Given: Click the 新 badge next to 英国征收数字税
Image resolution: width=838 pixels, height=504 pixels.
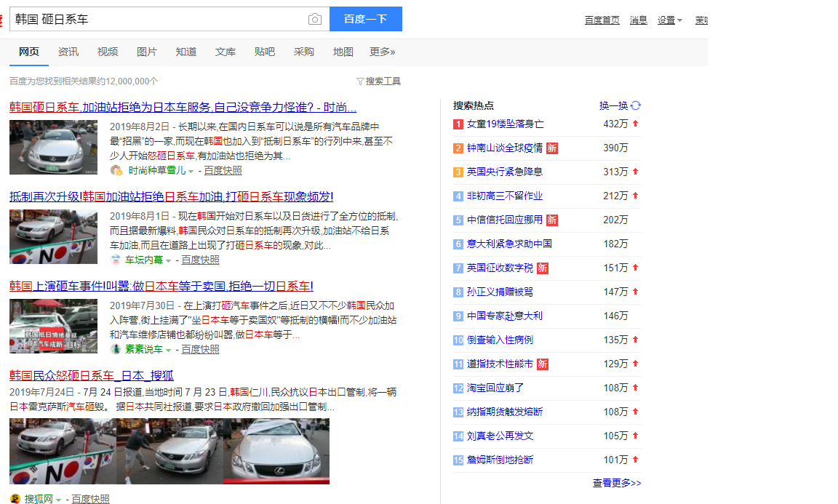Looking at the screenshot, I should 543,268.
